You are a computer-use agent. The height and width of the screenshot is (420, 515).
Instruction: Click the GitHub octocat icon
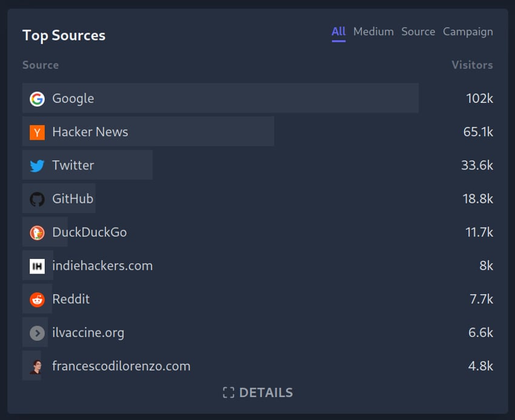[x=37, y=199]
